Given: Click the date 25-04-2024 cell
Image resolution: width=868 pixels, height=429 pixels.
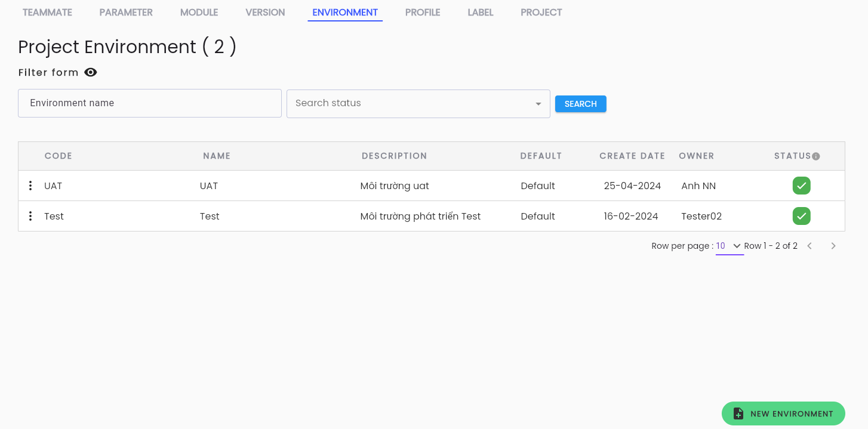Looking at the screenshot, I should coord(632,186).
